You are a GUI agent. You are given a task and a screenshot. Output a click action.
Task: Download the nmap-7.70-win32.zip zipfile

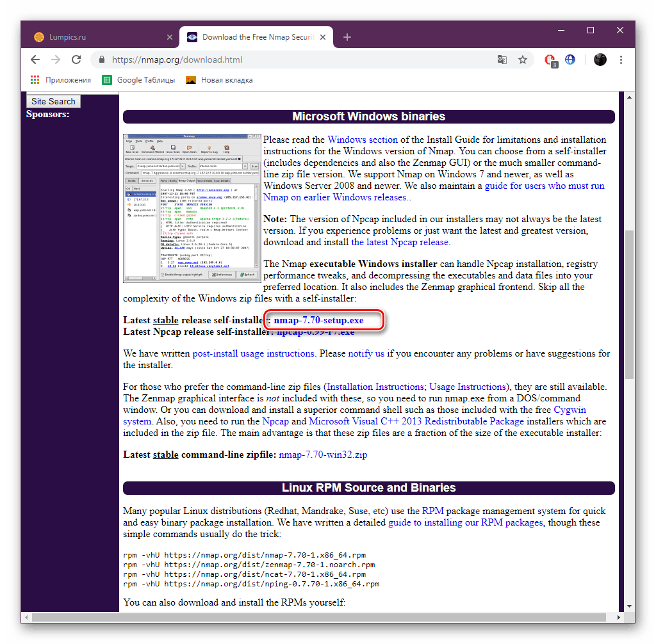point(322,455)
